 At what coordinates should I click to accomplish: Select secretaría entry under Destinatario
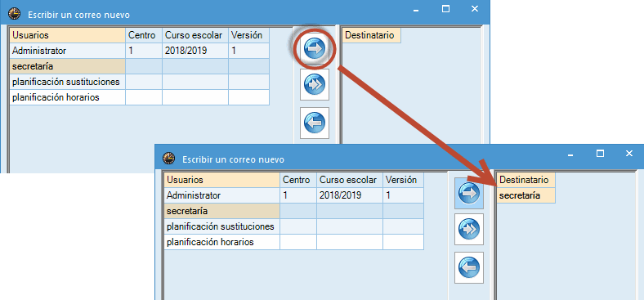coord(526,195)
